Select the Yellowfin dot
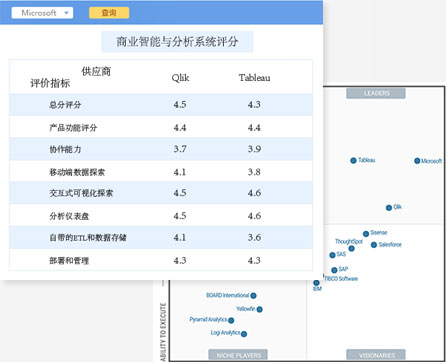Screen dimensions: 446x362 tap(260, 310)
